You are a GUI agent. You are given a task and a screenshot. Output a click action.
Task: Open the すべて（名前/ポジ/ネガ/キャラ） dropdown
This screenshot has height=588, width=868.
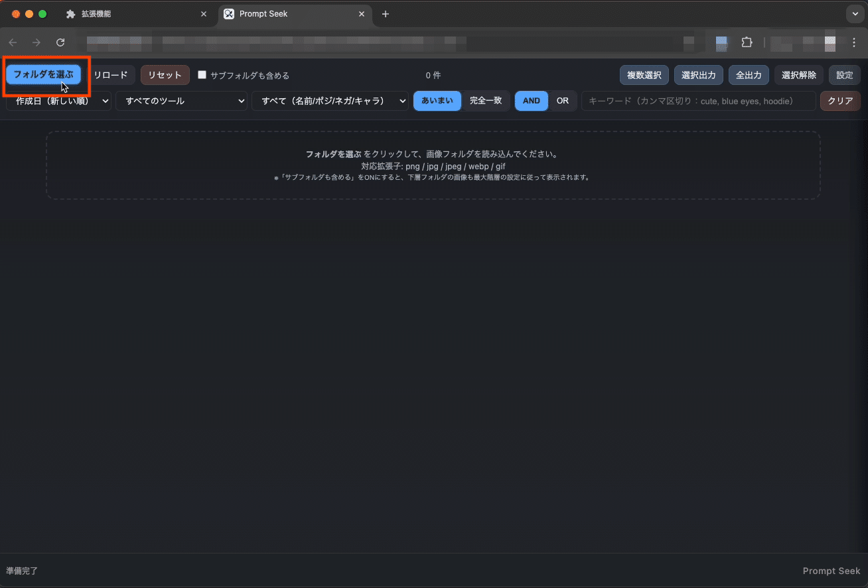tap(330, 101)
